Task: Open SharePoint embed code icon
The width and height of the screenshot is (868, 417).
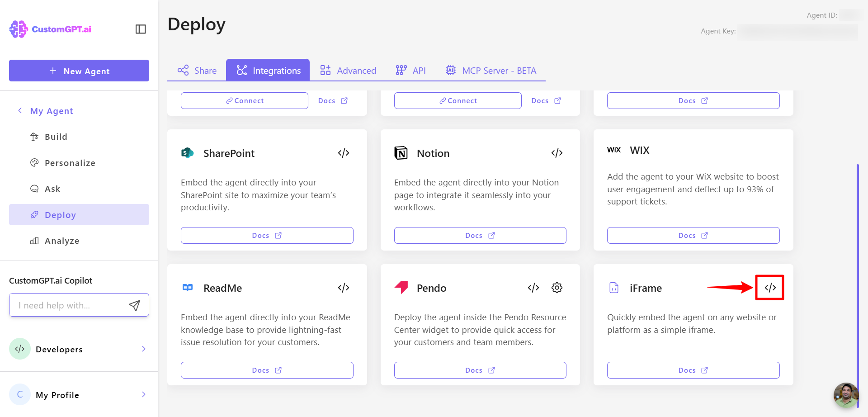Action: pos(344,153)
